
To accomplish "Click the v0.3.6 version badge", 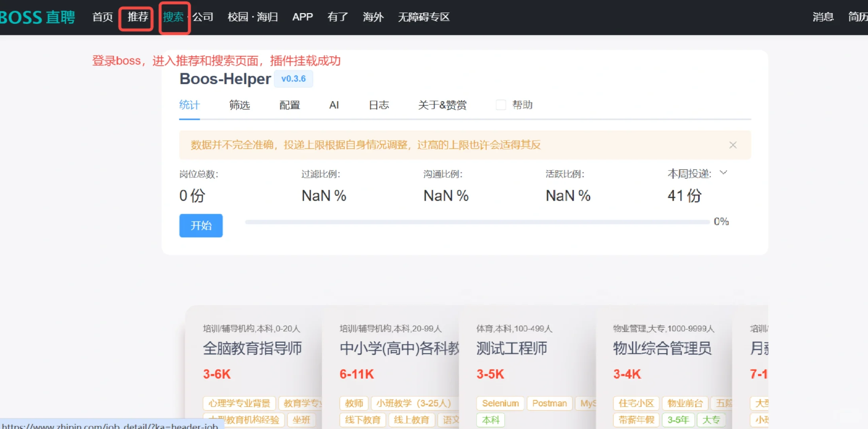I will pyautogui.click(x=293, y=79).
